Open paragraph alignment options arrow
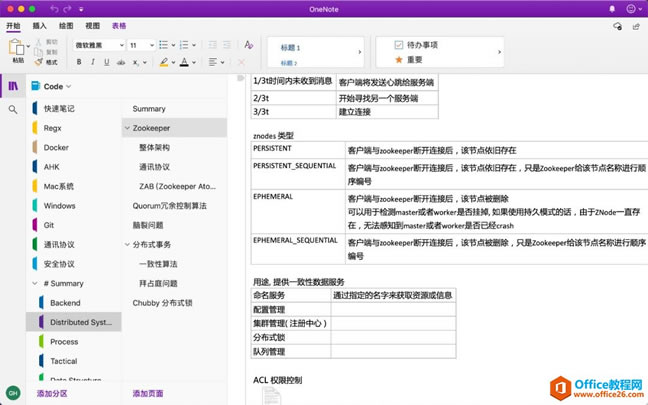The image size is (648, 405). [x=222, y=62]
